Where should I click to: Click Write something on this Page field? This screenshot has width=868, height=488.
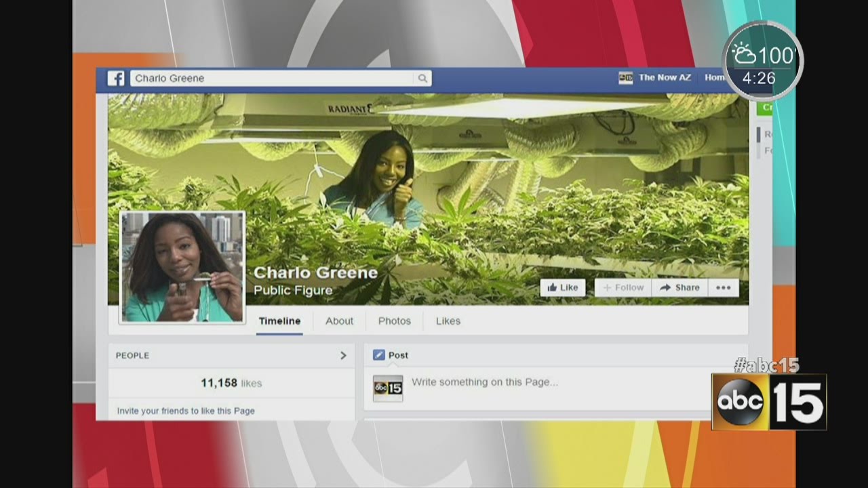click(485, 382)
